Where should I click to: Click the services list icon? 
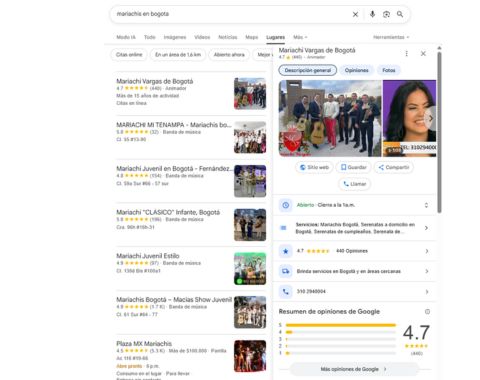click(x=283, y=228)
